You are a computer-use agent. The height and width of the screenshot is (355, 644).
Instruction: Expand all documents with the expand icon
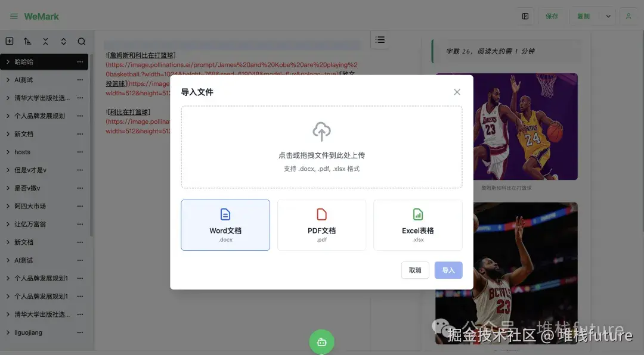tap(63, 41)
